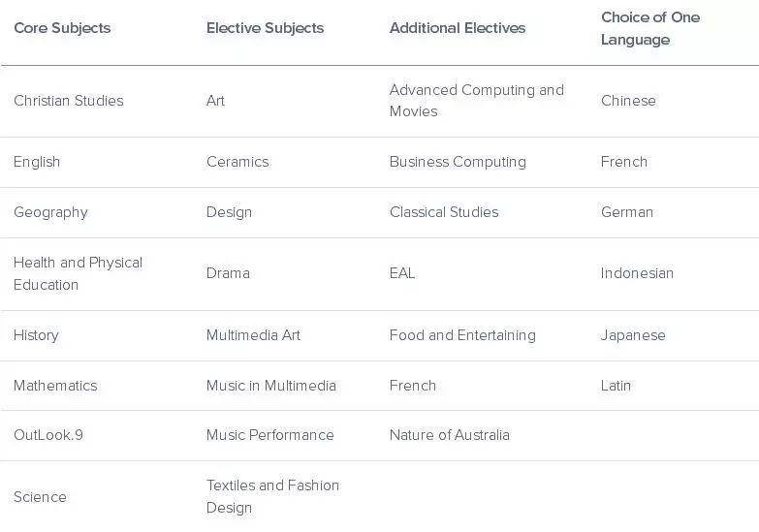The image size is (759, 532).
Task: Select Chinese in the language column
Action: tap(628, 101)
